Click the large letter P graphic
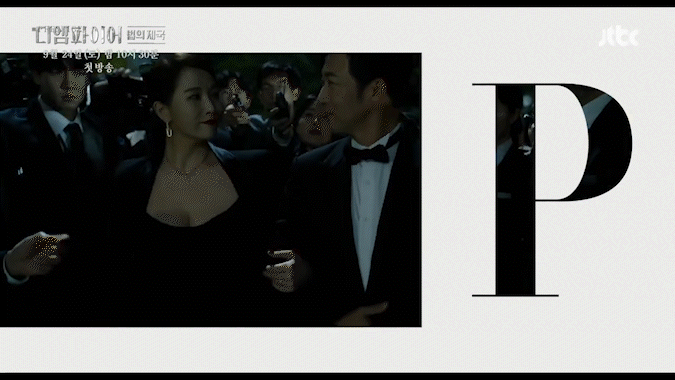This screenshot has height=380, width=675. point(552,190)
